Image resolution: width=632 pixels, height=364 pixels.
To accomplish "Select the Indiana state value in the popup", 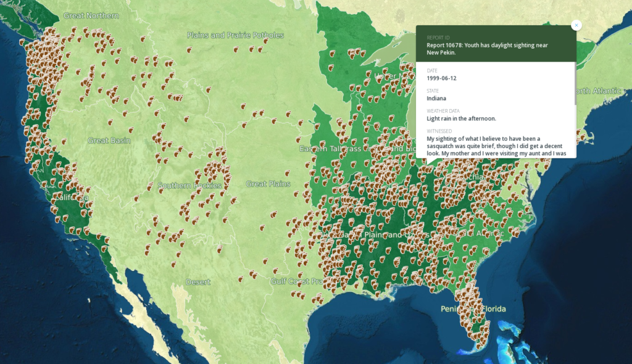I will (x=435, y=98).
